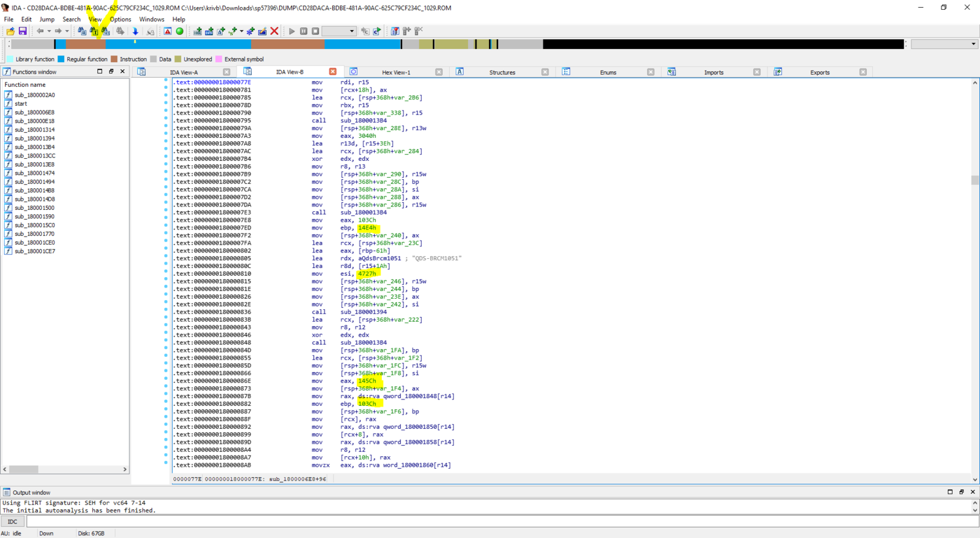Viewport: 980px width, 538px height.
Task: Switch to the Enums tab
Action: [x=608, y=73]
